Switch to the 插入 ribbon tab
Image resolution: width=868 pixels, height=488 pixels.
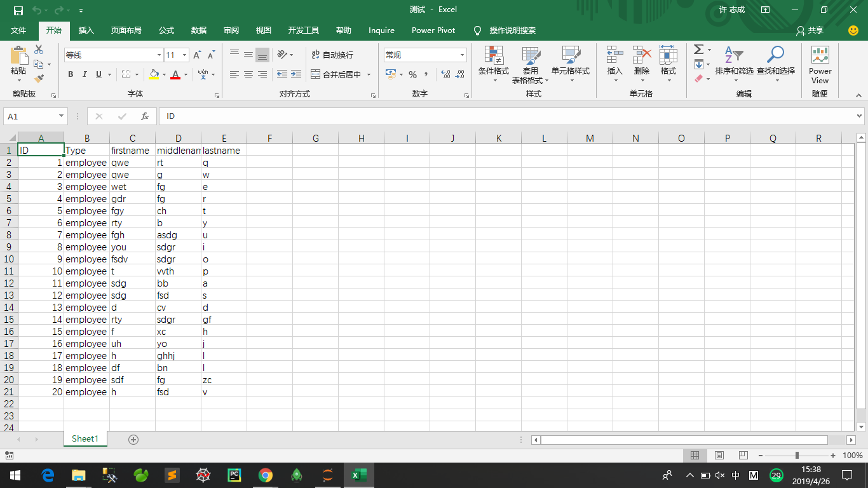(x=85, y=30)
